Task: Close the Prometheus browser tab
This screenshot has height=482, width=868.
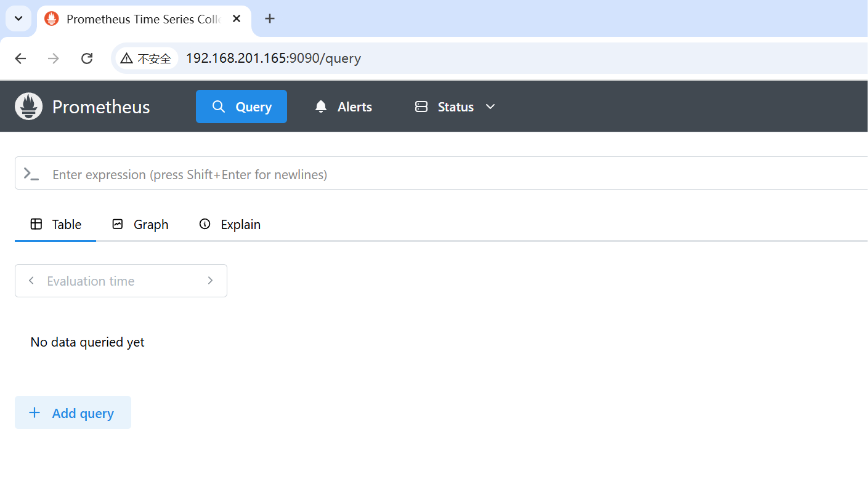Action: pos(237,19)
